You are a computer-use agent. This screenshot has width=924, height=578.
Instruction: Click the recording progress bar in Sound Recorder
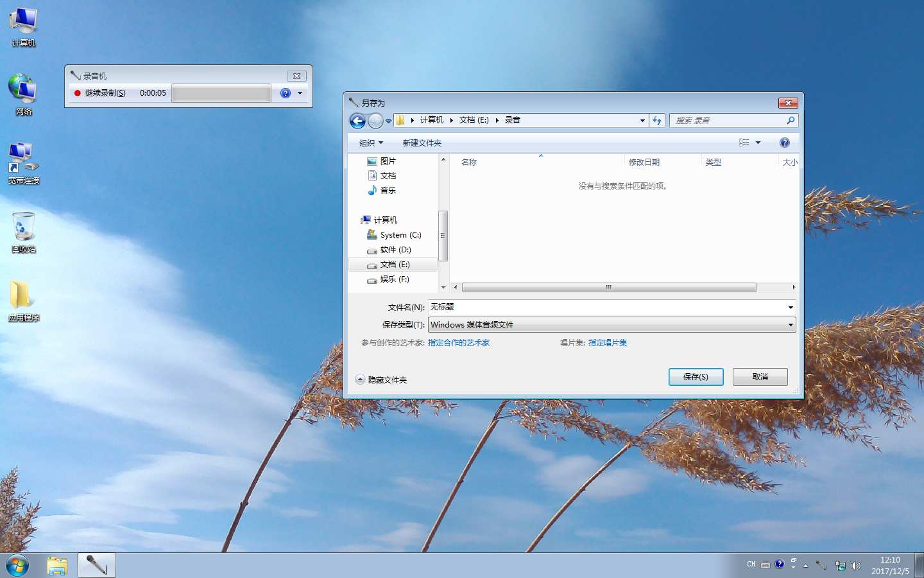point(221,92)
